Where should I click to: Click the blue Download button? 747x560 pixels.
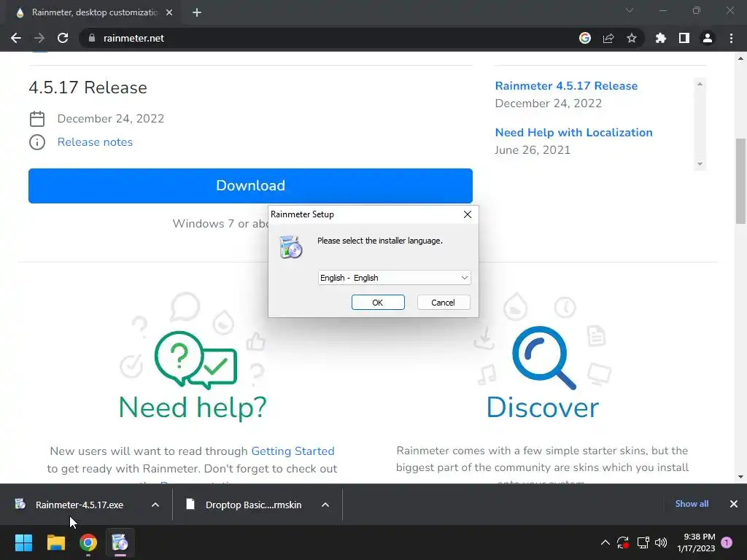click(x=251, y=186)
